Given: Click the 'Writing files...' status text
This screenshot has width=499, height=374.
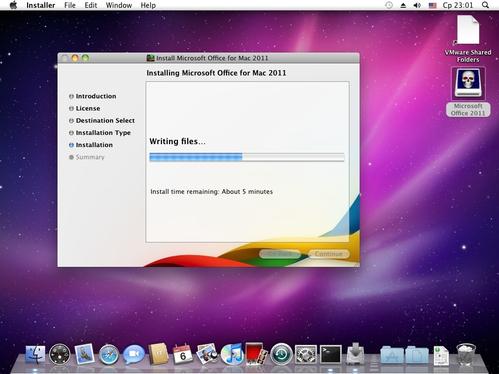Looking at the screenshot, I should tap(177, 141).
